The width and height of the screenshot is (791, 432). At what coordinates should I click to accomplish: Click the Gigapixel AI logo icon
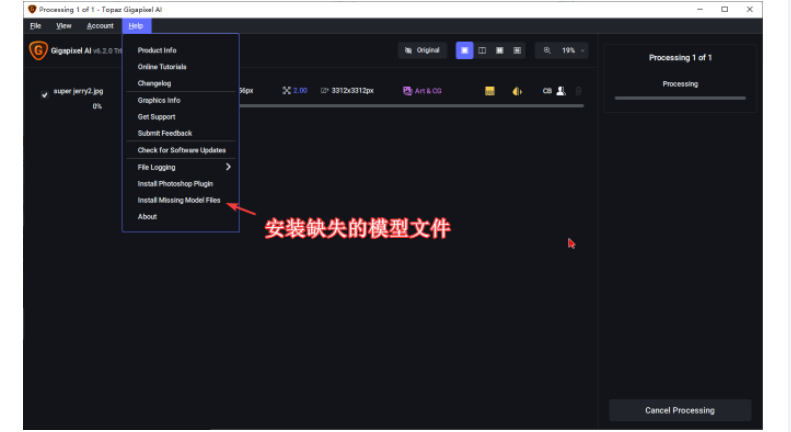[38, 50]
